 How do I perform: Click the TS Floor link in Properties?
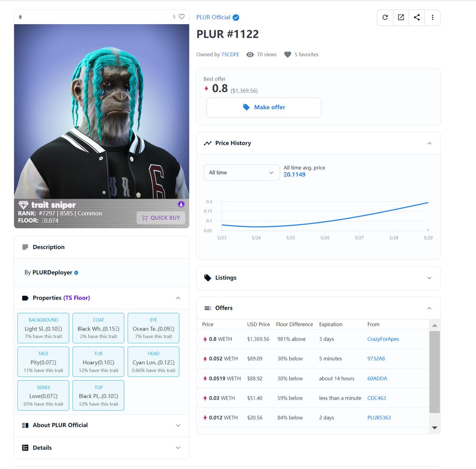pos(77,298)
